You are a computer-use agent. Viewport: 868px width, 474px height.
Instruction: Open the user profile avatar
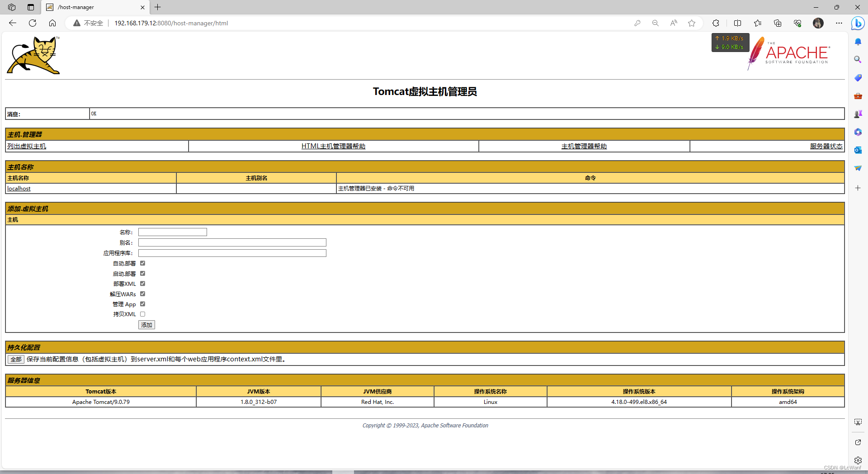click(x=818, y=23)
